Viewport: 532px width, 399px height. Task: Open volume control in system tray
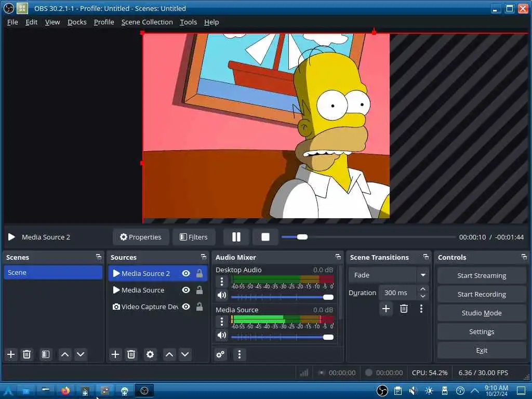[x=413, y=391]
